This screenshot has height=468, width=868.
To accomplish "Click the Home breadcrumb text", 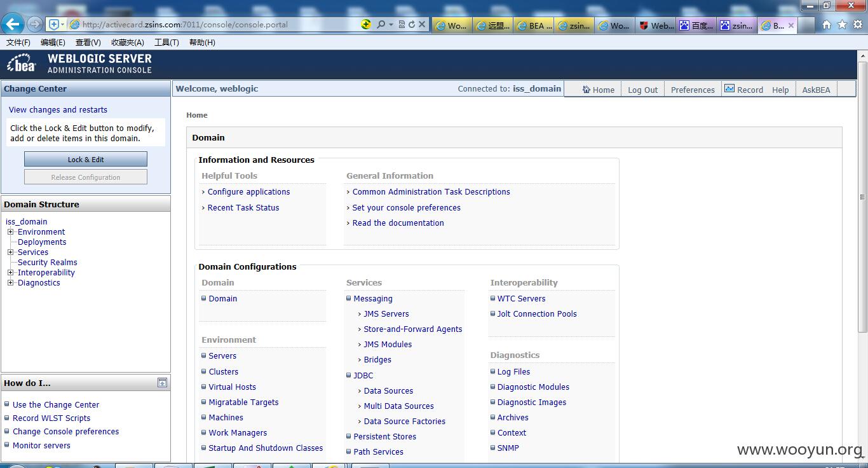I will pos(196,115).
